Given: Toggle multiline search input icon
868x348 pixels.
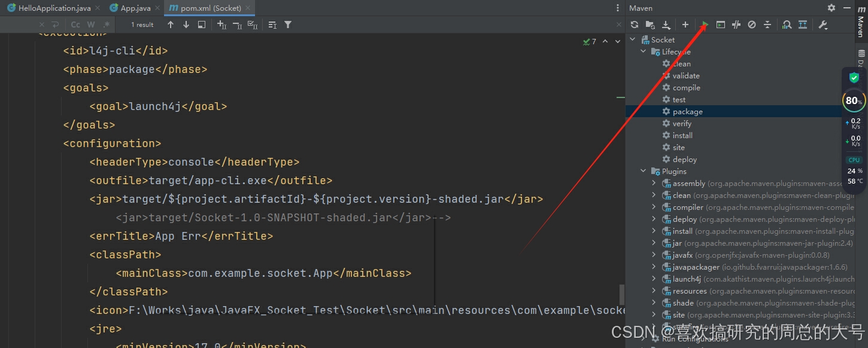Looking at the screenshot, I should pyautogui.click(x=272, y=25).
